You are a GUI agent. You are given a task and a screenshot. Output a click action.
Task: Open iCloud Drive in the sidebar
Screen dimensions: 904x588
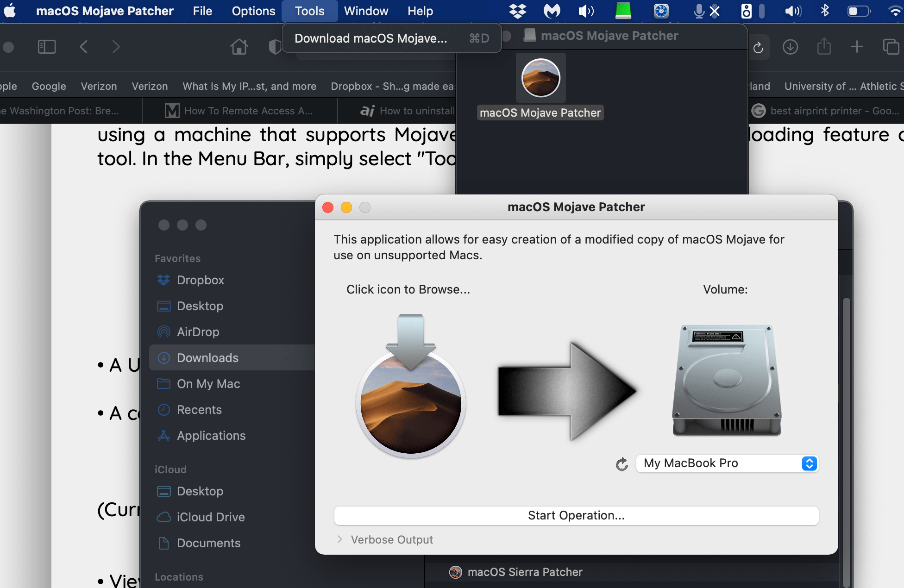pyautogui.click(x=211, y=517)
